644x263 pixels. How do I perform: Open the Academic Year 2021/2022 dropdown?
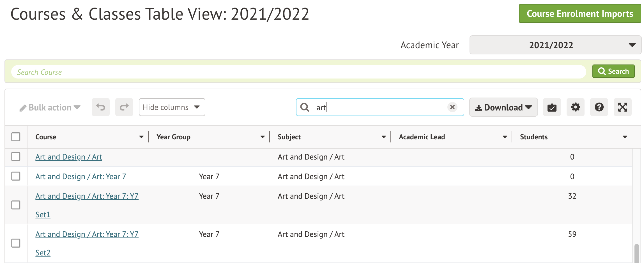[555, 45]
